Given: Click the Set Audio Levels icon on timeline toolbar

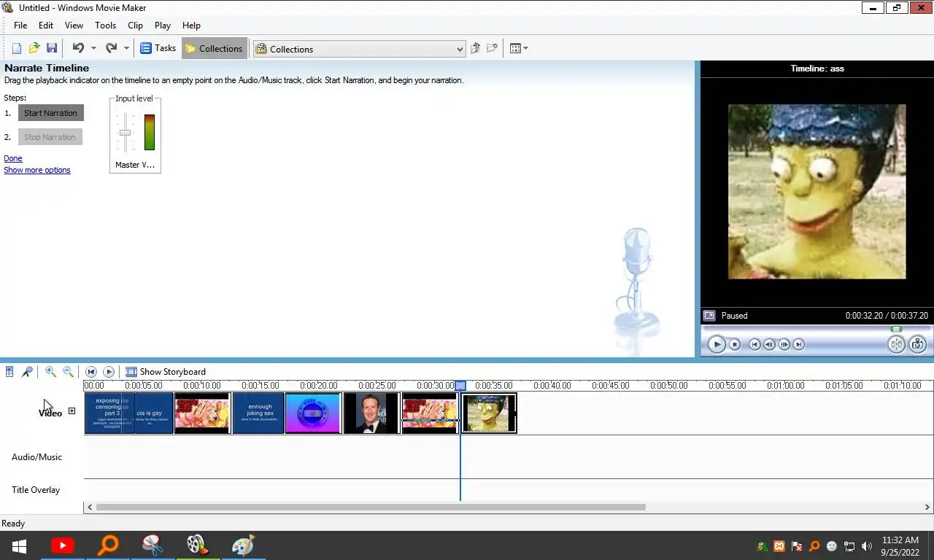Looking at the screenshot, I should coord(9,372).
